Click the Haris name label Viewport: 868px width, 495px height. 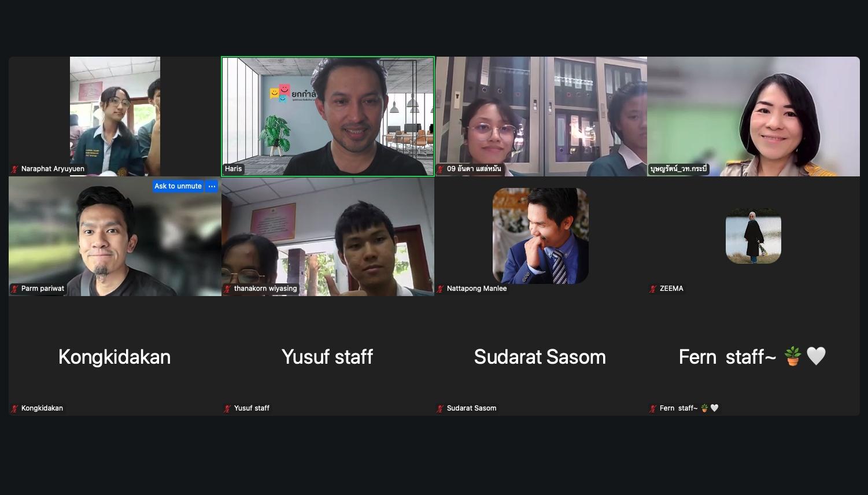point(234,169)
